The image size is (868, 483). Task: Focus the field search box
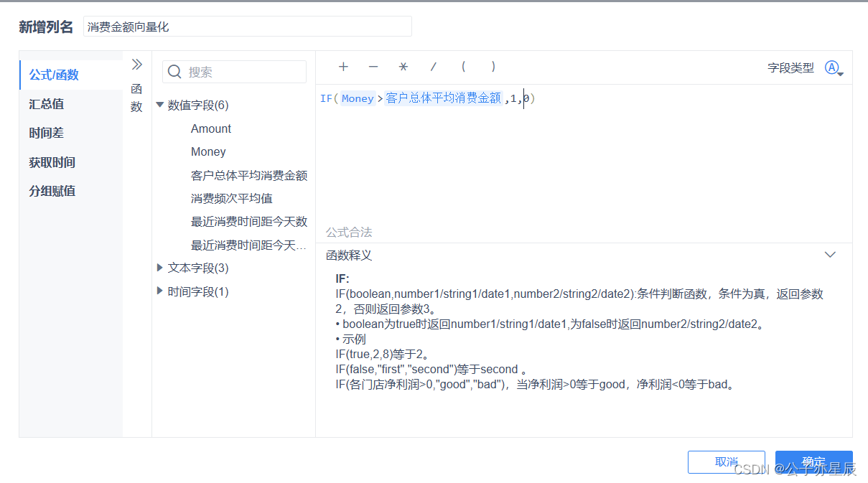(235, 72)
